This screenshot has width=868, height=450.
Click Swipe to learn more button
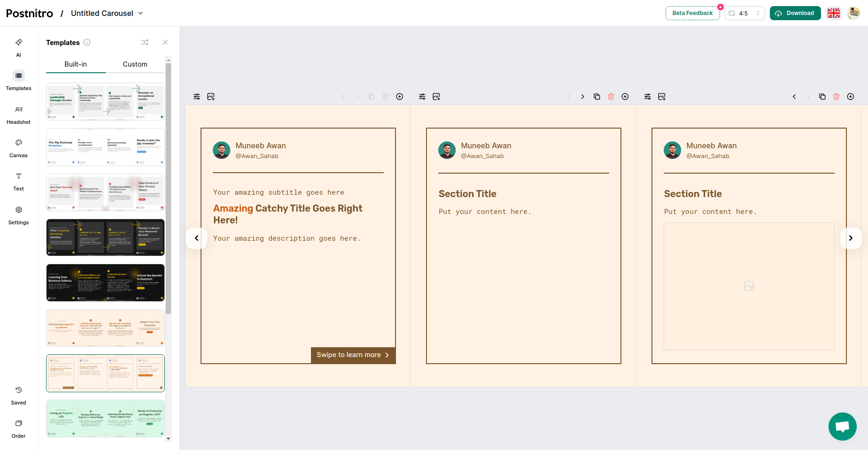[x=353, y=355]
